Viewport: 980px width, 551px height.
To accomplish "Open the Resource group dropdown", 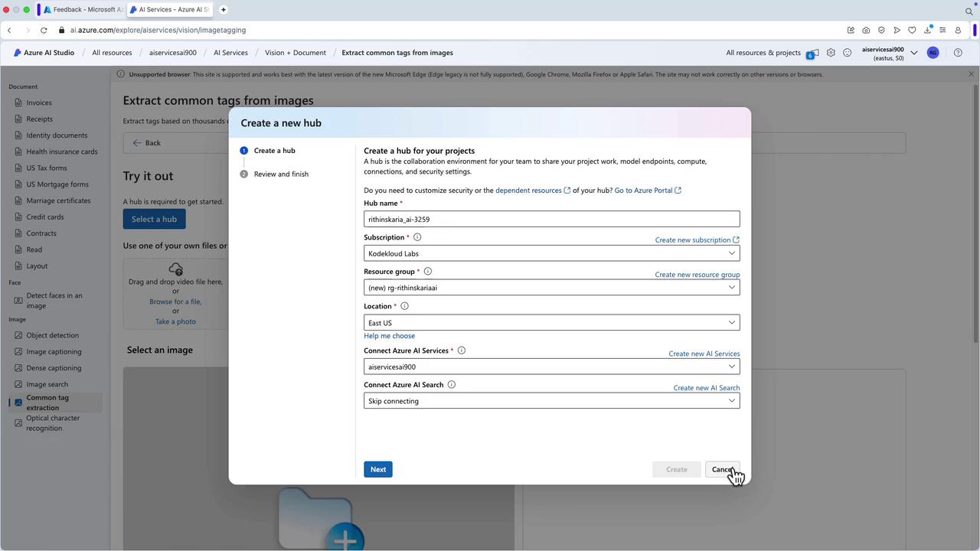I will 552,288.
